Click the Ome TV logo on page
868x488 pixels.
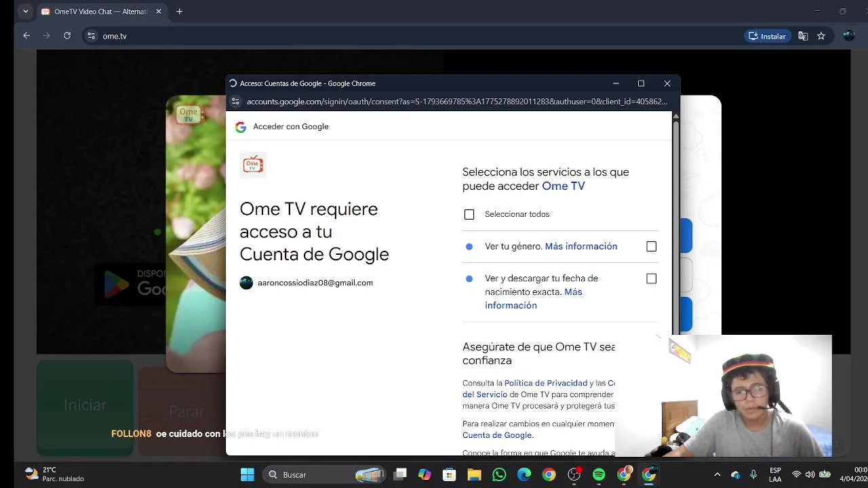[x=189, y=115]
